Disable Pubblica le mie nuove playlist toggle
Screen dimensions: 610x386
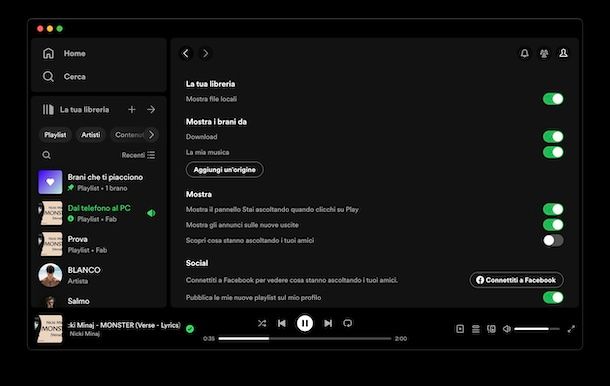coord(553,298)
